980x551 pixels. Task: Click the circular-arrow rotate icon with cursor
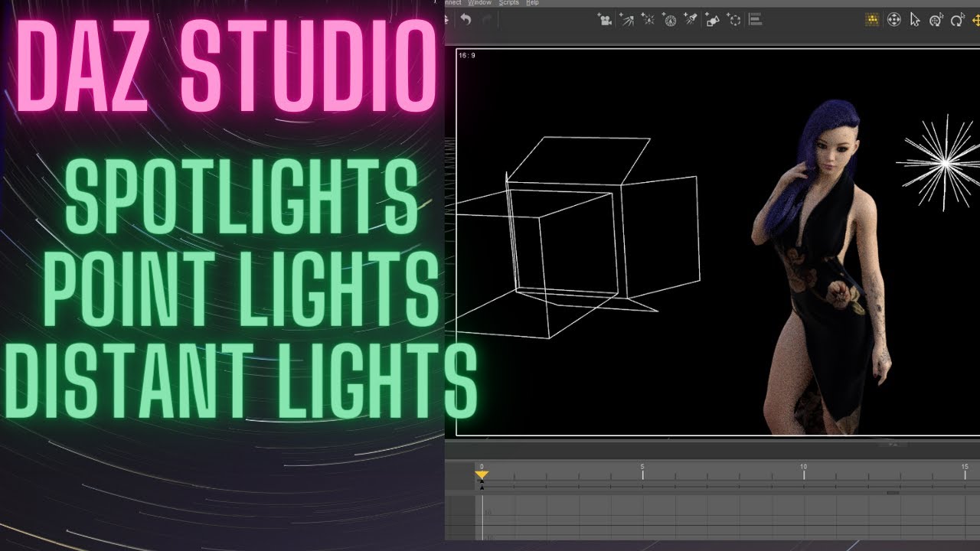click(x=958, y=20)
